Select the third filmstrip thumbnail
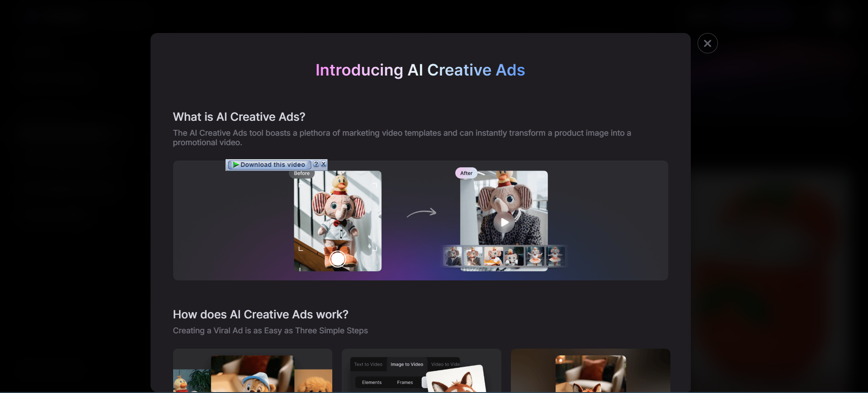The image size is (868, 393). pyautogui.click(x=494, y=256)
